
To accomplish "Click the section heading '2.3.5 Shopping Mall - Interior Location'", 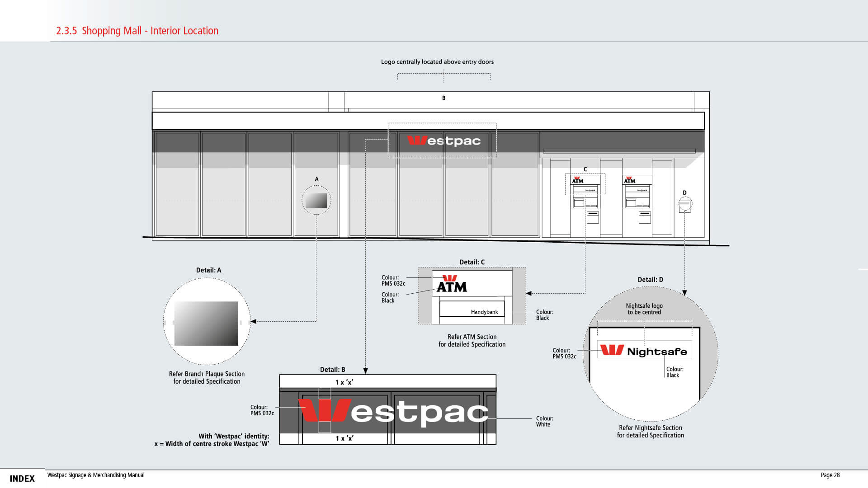I will pyautogui.click(x=137, y=31).
